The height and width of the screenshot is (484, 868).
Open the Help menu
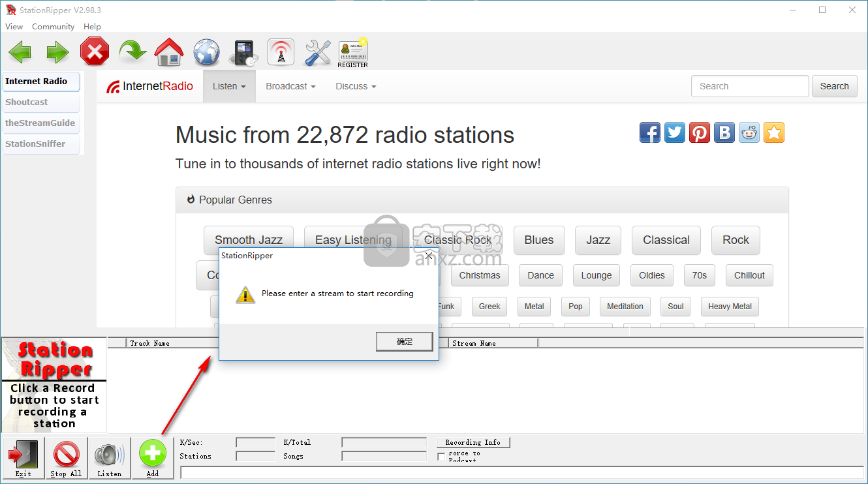pos(92,27)
